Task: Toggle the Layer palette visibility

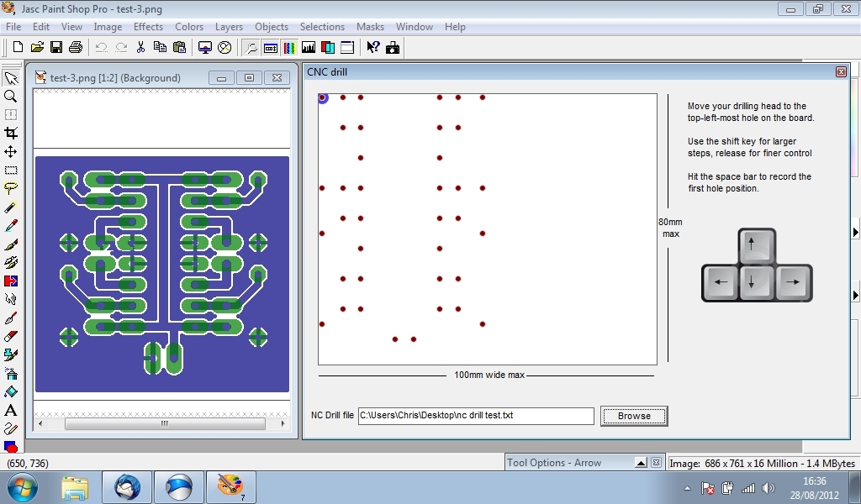Action: click(x=327, y=48)
